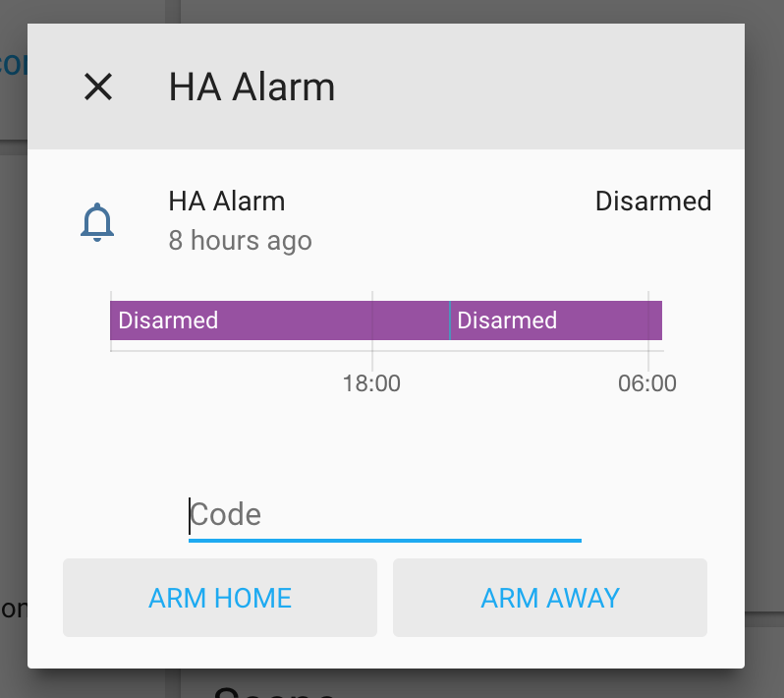Click the dimmed backdrop right of dialog
This screenshot has height=698, width=784.
764,344
